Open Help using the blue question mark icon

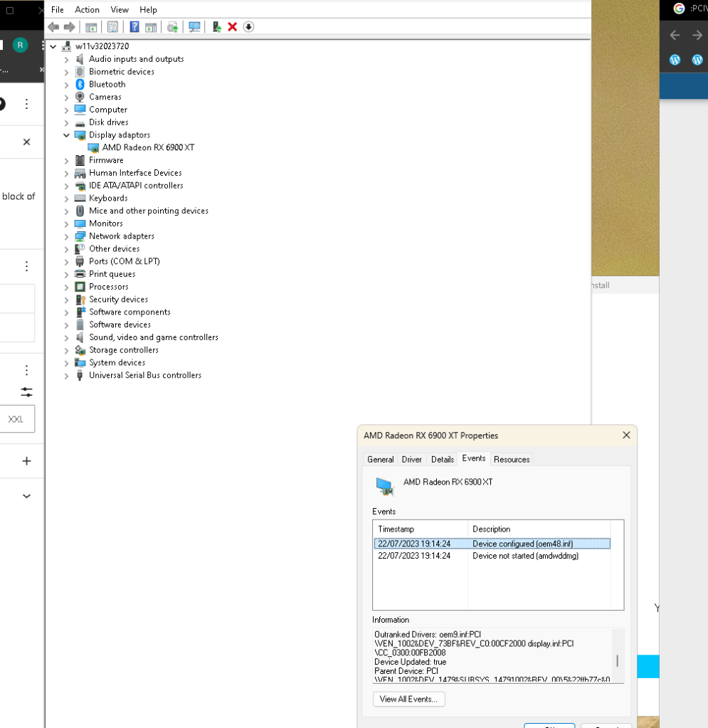[x=134, y=27]
